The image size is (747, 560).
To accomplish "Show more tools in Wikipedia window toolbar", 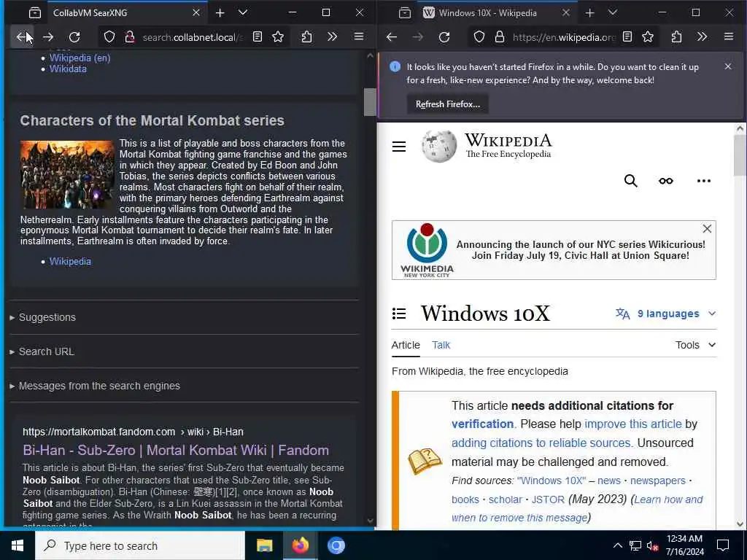I will click(x=702, y=36).
